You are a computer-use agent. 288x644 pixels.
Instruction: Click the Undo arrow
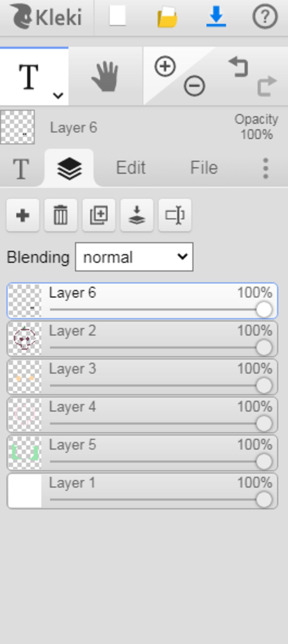239,67
